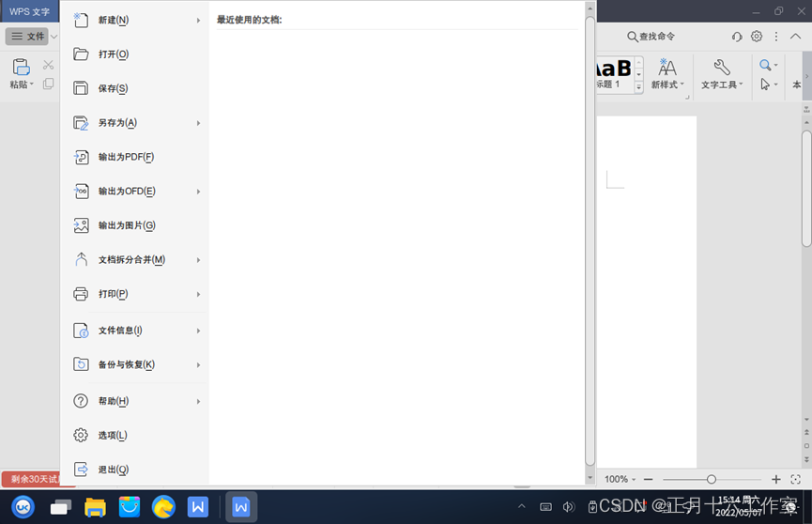
Task: Click the New document icon in File menu
Action: click(81, 20)
